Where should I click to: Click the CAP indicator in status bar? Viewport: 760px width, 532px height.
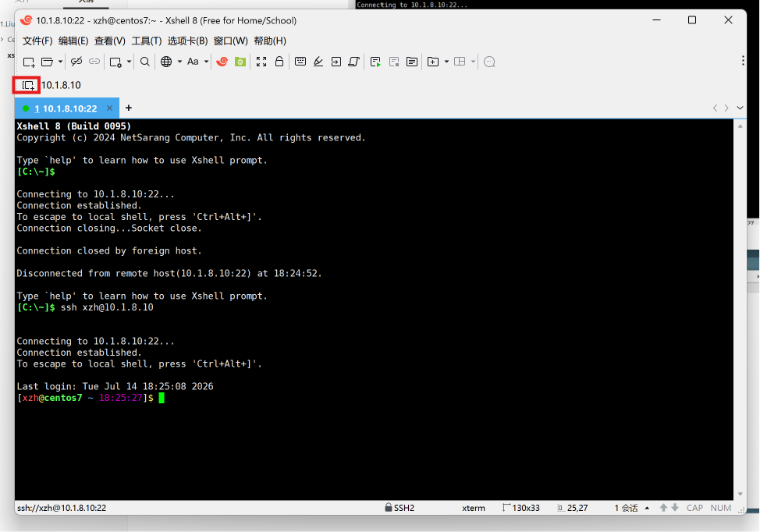tap(694, 508)
